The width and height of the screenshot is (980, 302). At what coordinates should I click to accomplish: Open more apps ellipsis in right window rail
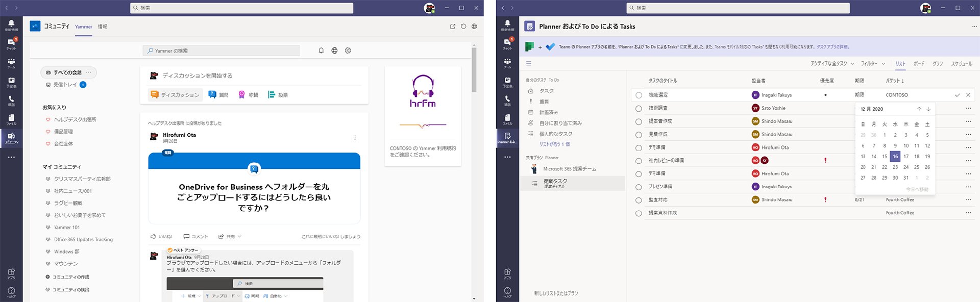(x=507, y=157)
